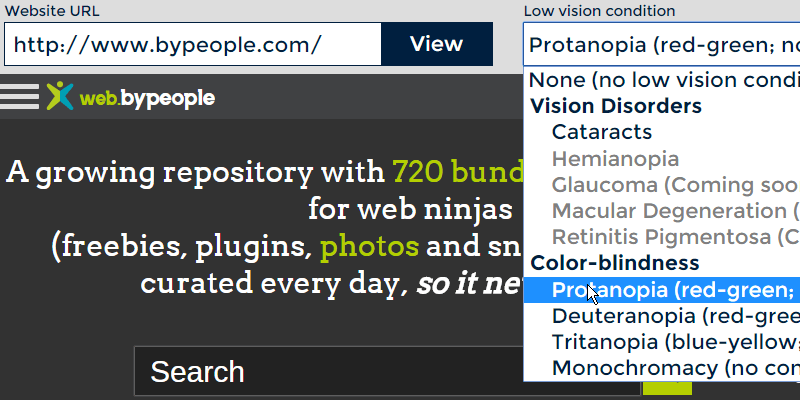Click the Color-blindness group header

pos(616,263)
